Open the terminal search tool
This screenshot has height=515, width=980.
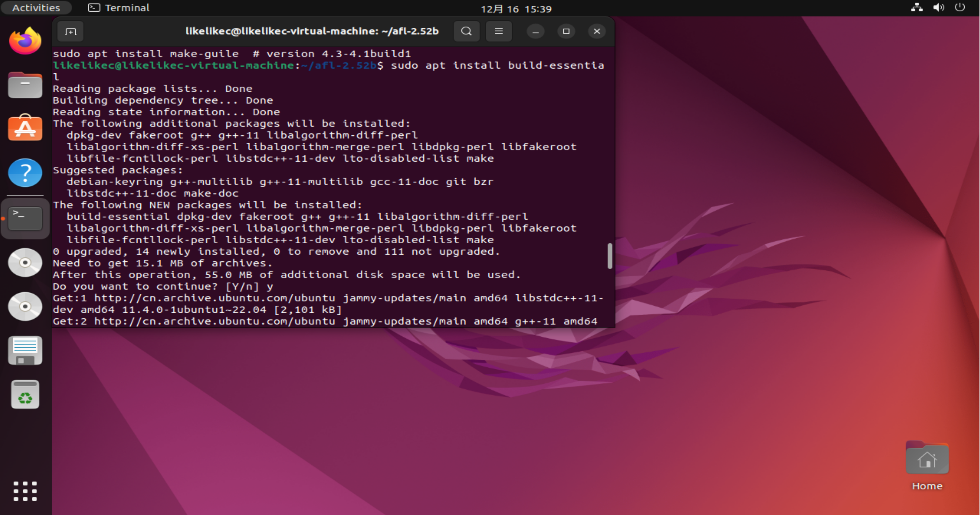pos(467,31)
